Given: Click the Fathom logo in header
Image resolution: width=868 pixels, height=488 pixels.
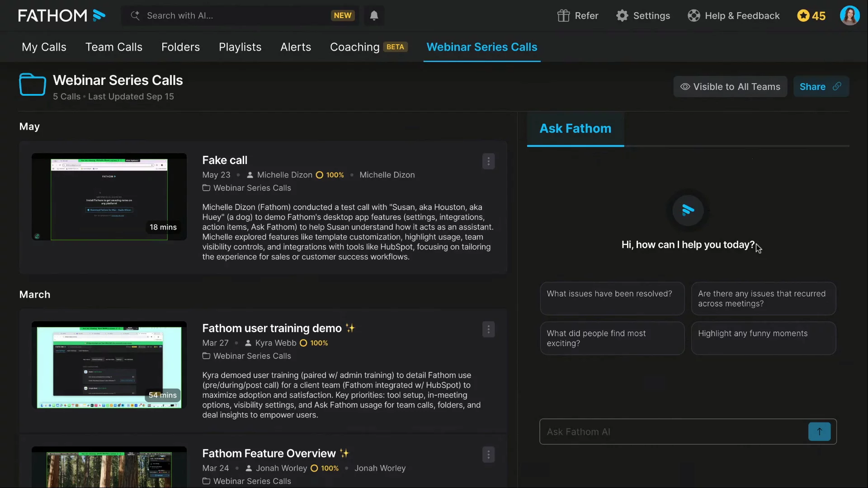Looking at the screenshot, I should coord(61,16).
